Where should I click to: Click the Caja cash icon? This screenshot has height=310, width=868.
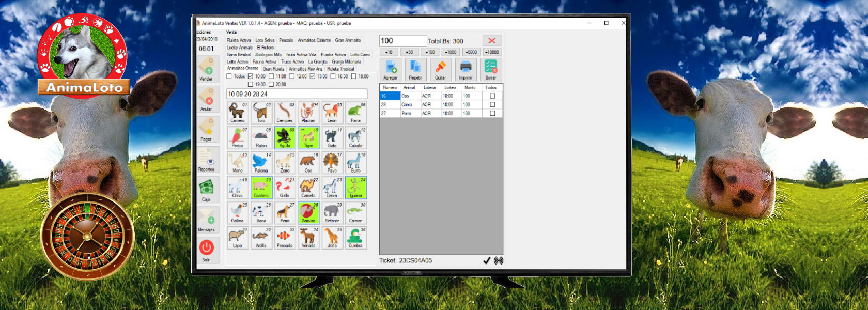(x=207, y=189)
